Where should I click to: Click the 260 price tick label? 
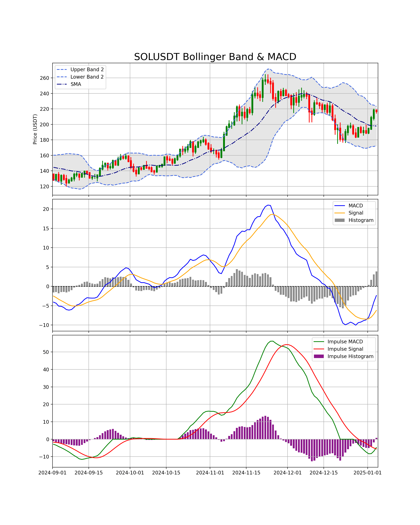45,78
